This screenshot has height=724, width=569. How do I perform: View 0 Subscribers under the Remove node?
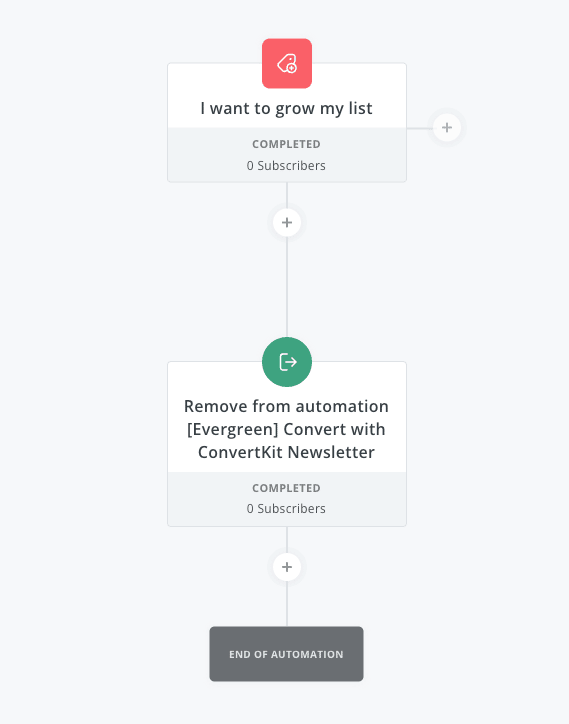[286, 508]
